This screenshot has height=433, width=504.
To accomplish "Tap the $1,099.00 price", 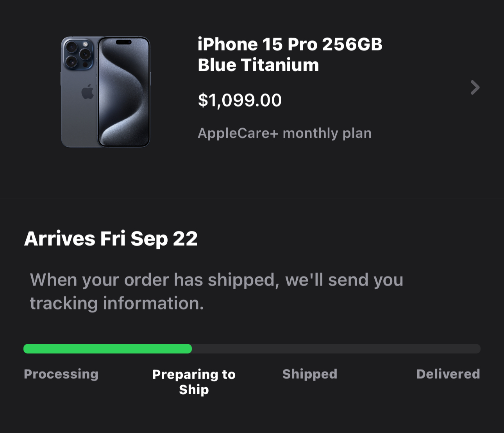I will (239, 100).
